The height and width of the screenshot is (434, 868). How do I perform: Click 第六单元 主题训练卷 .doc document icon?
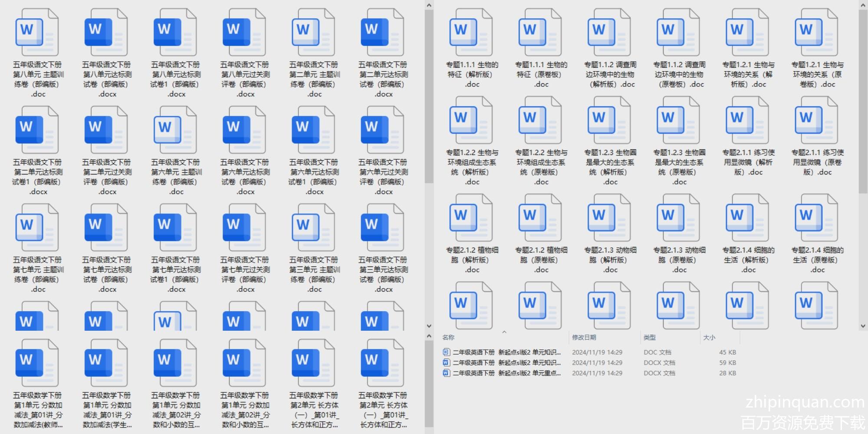click(175, 131)
